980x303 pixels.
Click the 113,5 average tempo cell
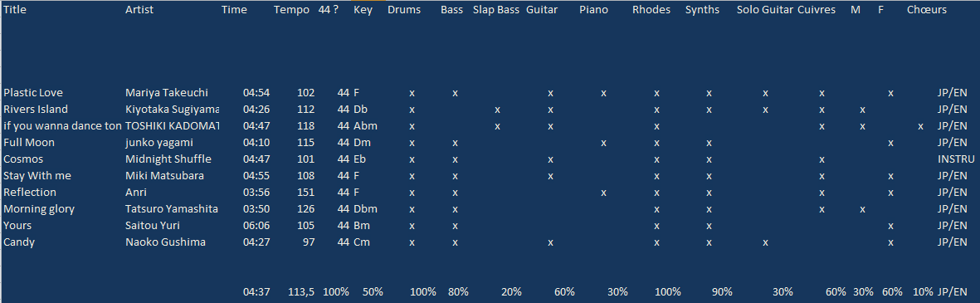(x=302, y=291)
